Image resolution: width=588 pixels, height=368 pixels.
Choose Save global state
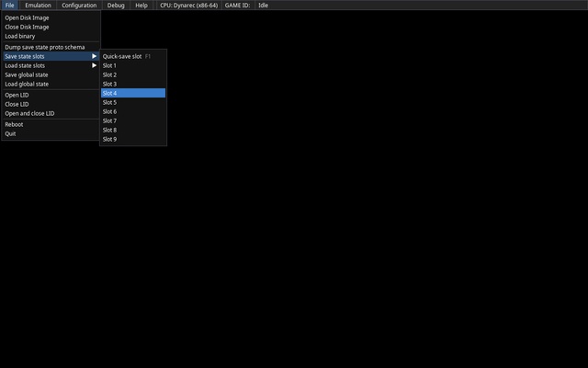tap(51, 75)
